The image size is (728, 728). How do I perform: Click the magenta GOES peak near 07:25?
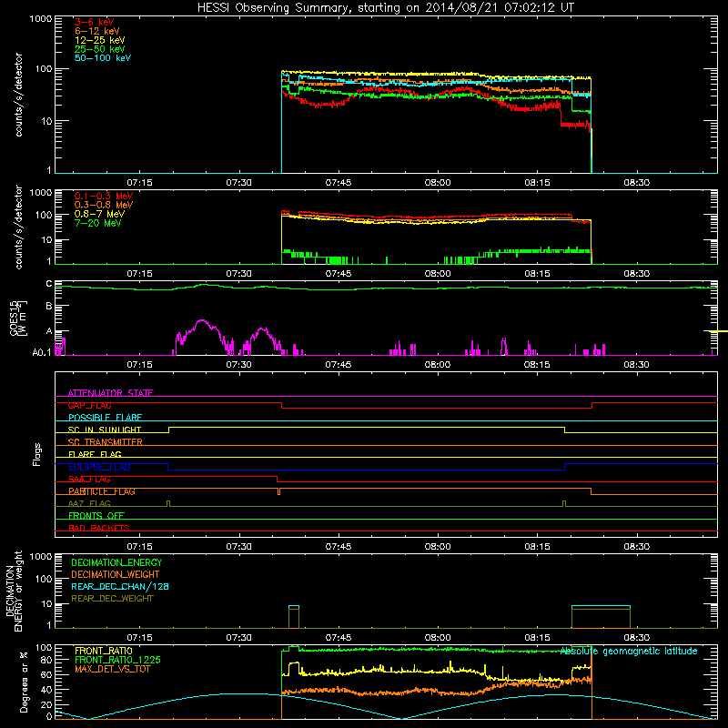pos(201,321)
